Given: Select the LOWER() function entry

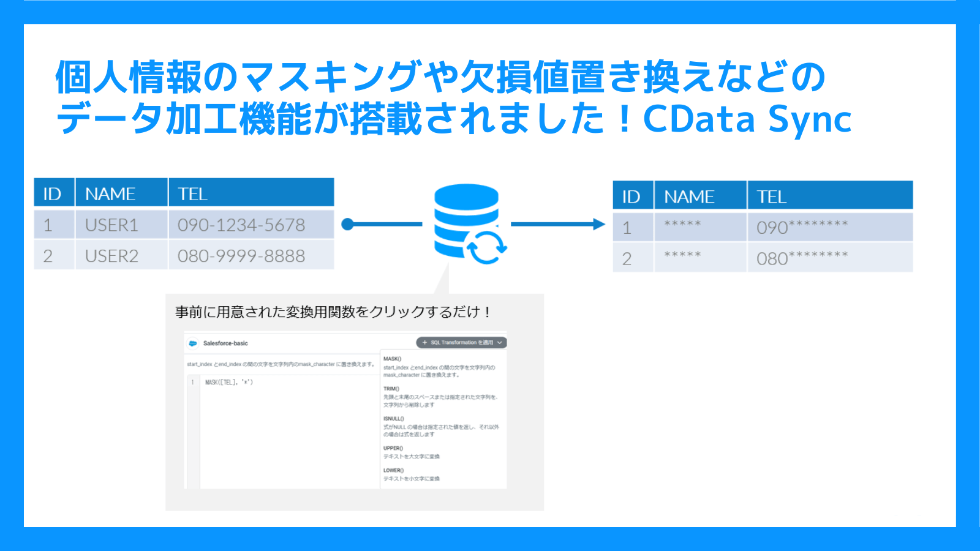Looking at the screenshot, I should [x=394, y=470].
